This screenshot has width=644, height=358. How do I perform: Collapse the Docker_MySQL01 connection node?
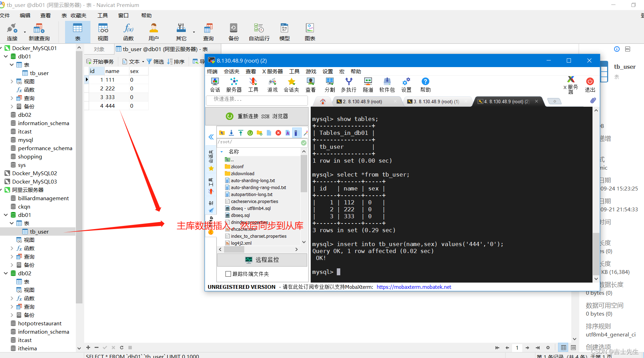point(1,48)
